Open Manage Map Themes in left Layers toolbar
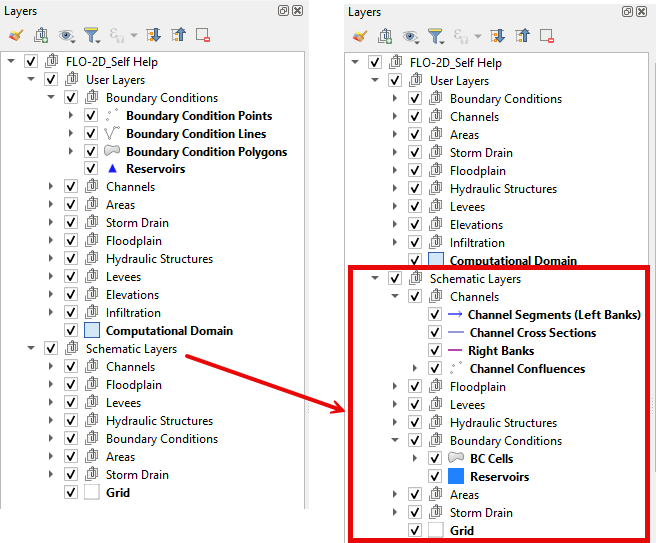The height and width of the screenshot is (543, 656). click(65, 35)
